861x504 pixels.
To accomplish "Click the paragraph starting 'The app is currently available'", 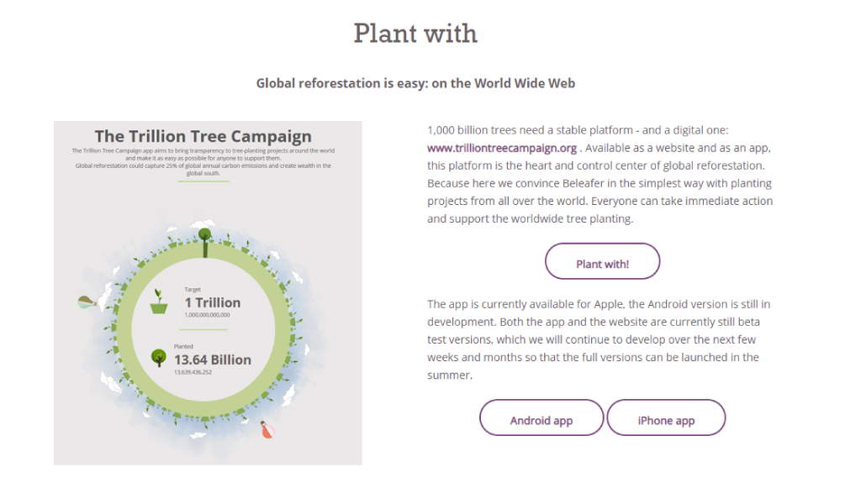I will pyautogui.click(x=599, y=339).
